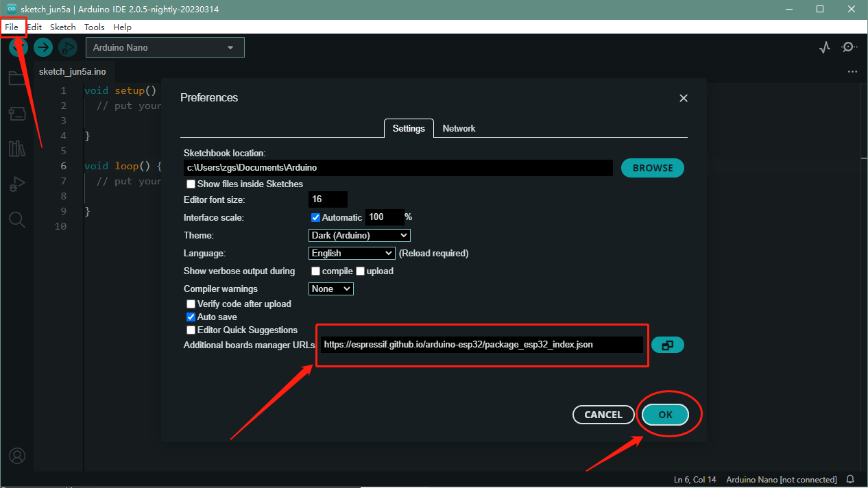
Task: Open the Serial Plotter icon
Action: (825, 47)
